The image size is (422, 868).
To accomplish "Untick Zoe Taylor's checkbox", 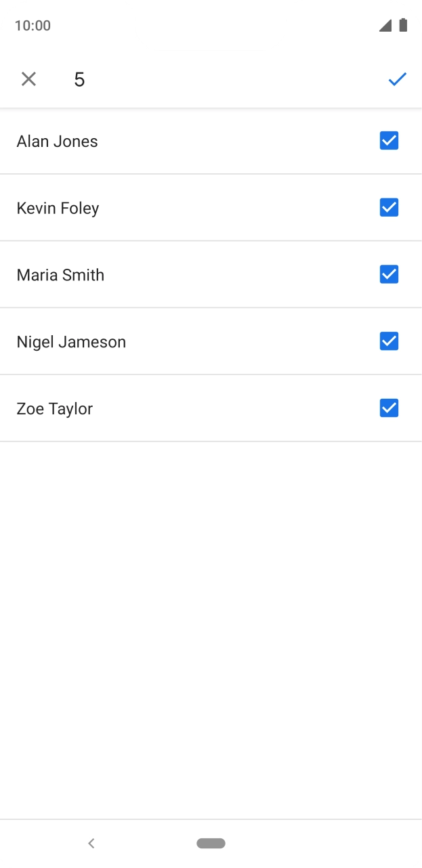I will coord(389,408).
